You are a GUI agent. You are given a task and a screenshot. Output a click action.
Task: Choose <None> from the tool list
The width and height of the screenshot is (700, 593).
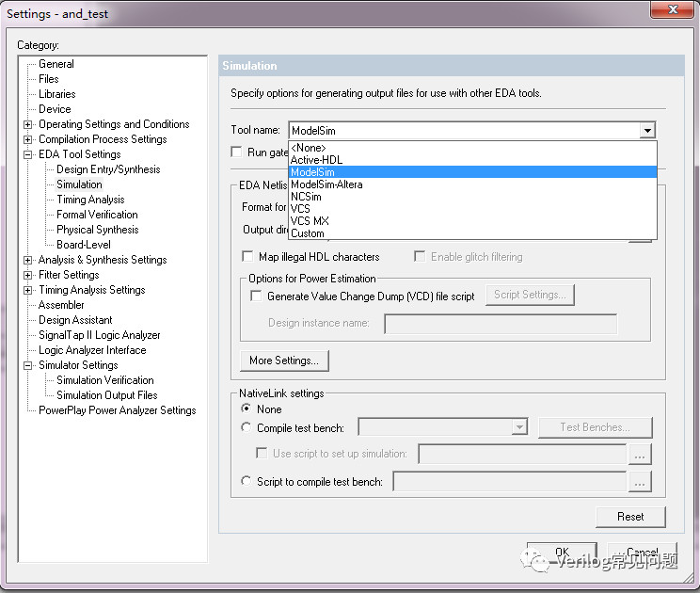click(x=472, y=148)
